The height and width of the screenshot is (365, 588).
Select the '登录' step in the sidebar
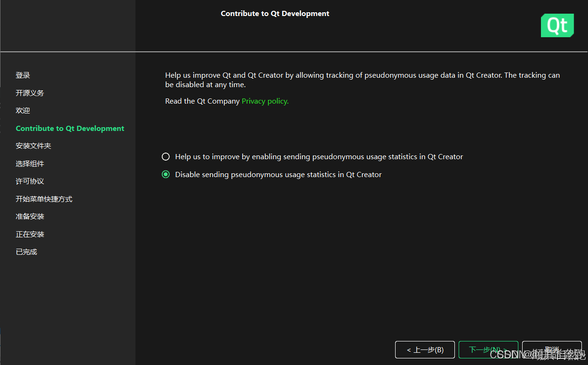coord(23,75)
